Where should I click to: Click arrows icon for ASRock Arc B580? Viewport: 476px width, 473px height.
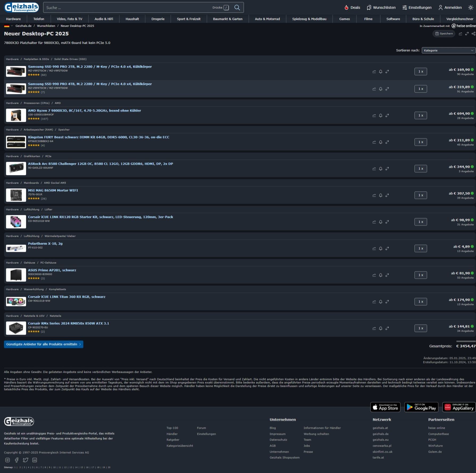click(387, 169)
